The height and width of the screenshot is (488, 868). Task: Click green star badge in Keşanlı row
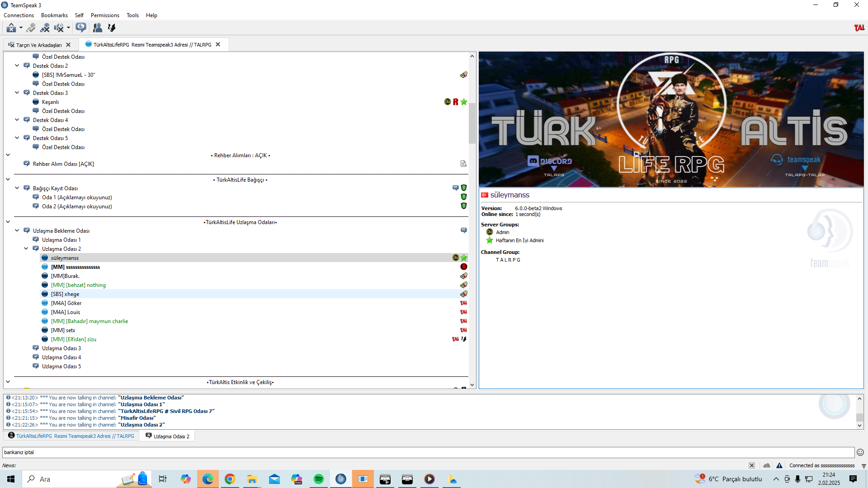(x=464, y=102)
